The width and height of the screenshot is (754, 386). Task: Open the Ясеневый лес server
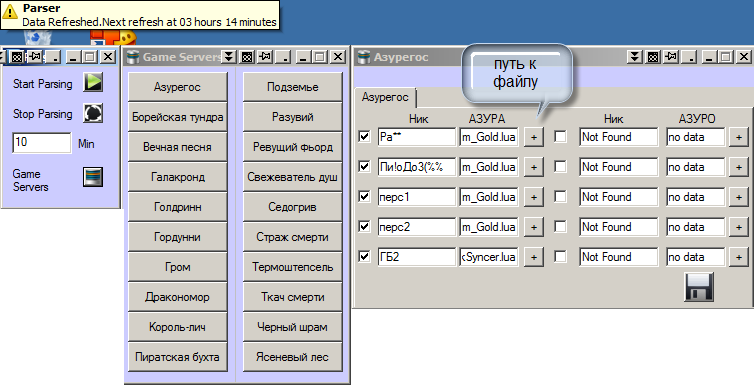(x=292, y=357)
